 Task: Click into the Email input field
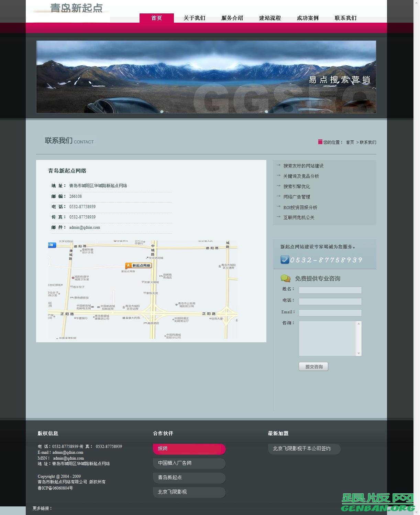pyautogui.click(x=330, y=313)
